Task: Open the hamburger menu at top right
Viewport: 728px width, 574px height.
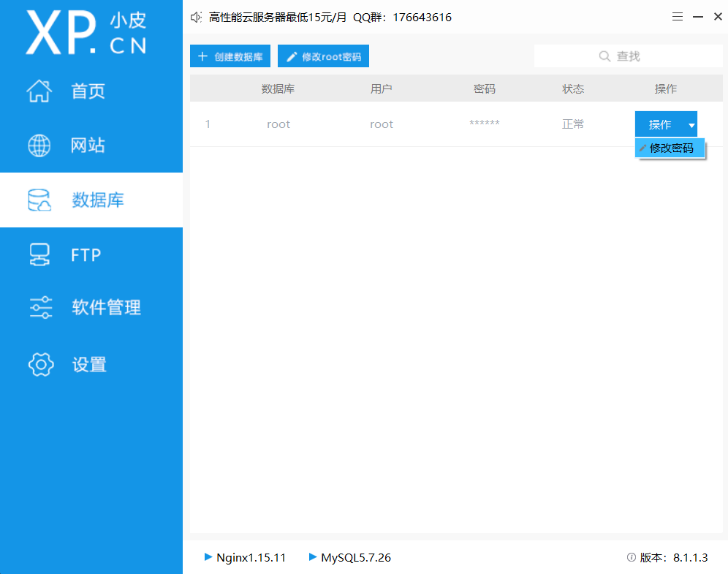Action: pyautogui.click(x=677, y=16)
